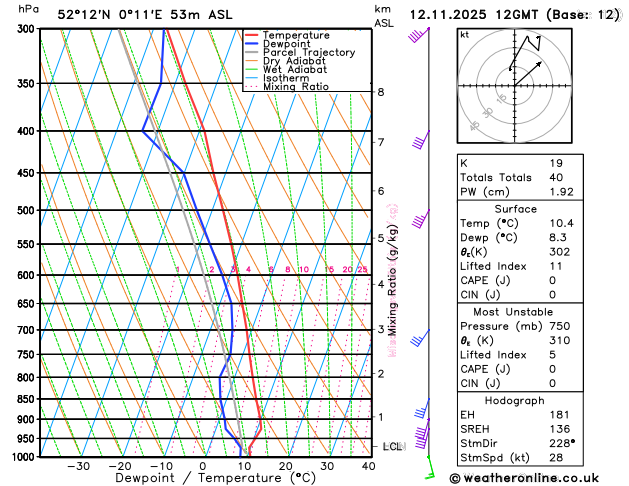The height and width of the screenshot is (486, 629).
Task: Click the LCL marker label
Action: coord(394,446)
